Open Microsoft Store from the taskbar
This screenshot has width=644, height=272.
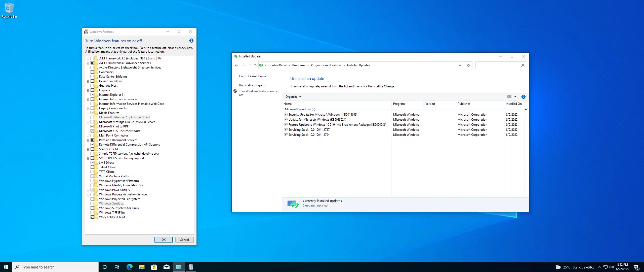click(x=154, y=267)
